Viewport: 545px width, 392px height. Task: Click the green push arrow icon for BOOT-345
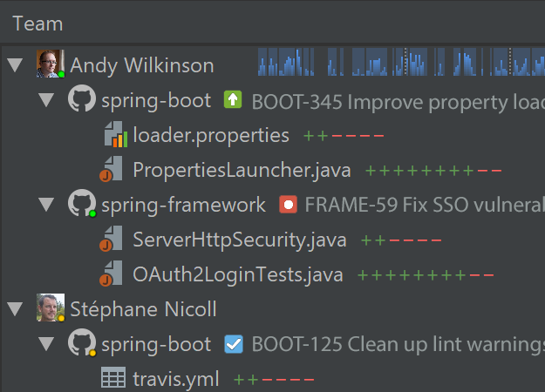(x=233, y=99)
